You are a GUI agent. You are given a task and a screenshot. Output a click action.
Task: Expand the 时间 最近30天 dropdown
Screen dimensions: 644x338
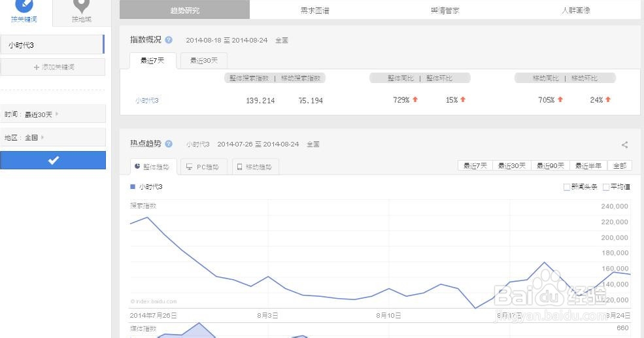pos(52,114)
